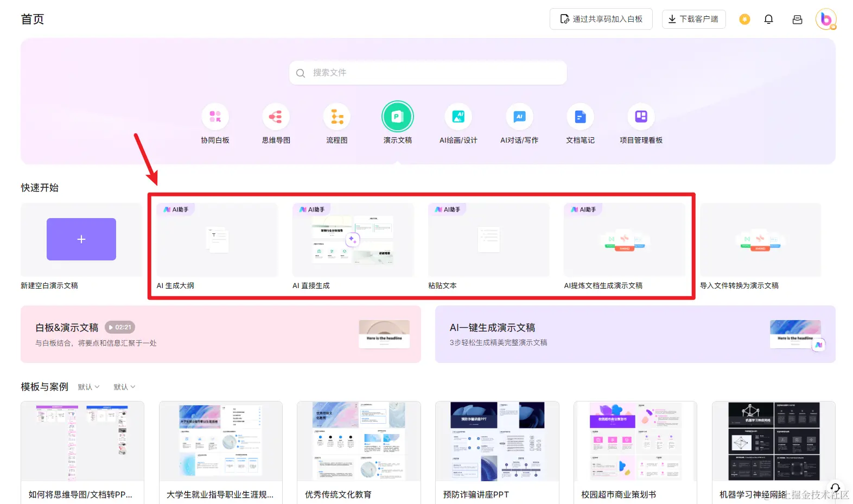Click the 快速开始 section heading
The image size is (853, 504).
click(40, 188)
